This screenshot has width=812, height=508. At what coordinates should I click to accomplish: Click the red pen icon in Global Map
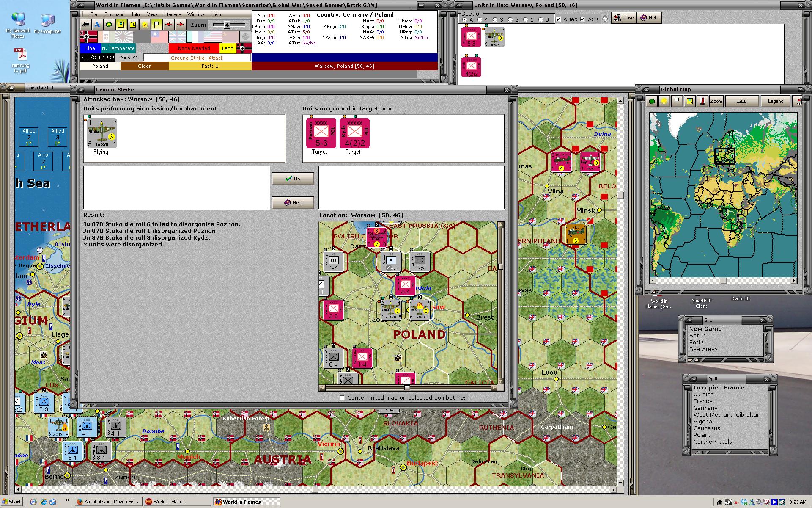[x=702, y=101]
